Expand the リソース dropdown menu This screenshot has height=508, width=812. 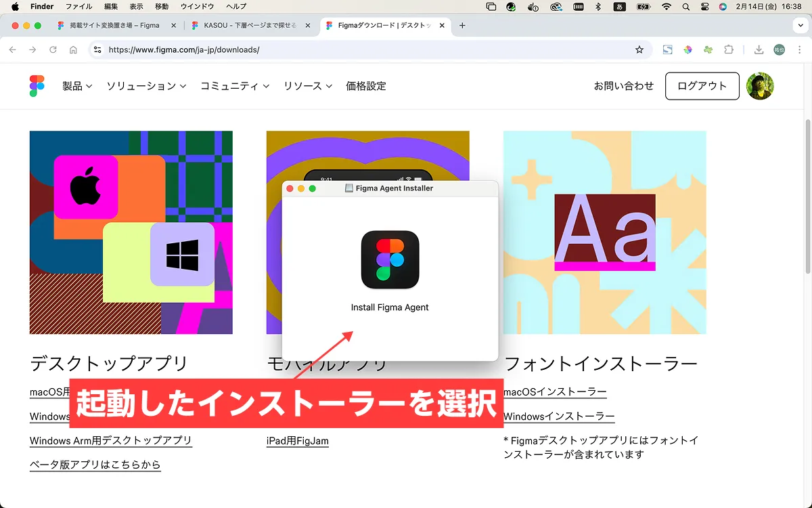click(307, 86)
